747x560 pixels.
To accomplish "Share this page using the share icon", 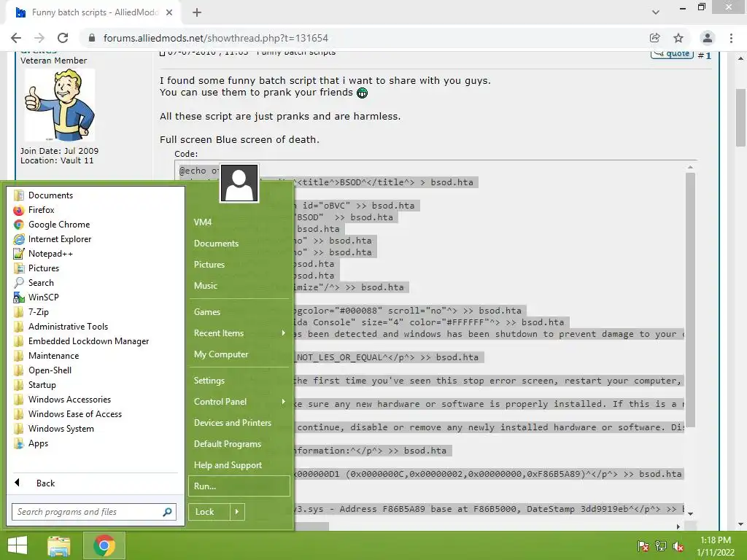I will click(654, 38).
